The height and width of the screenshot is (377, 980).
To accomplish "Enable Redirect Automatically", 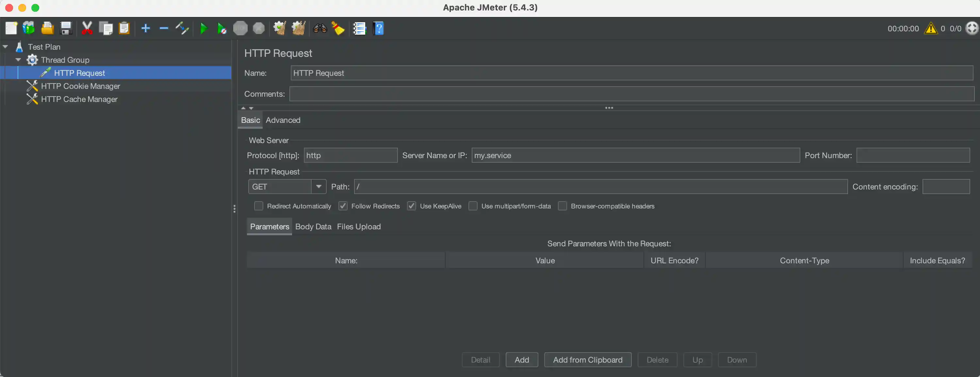I will point(259,206).
